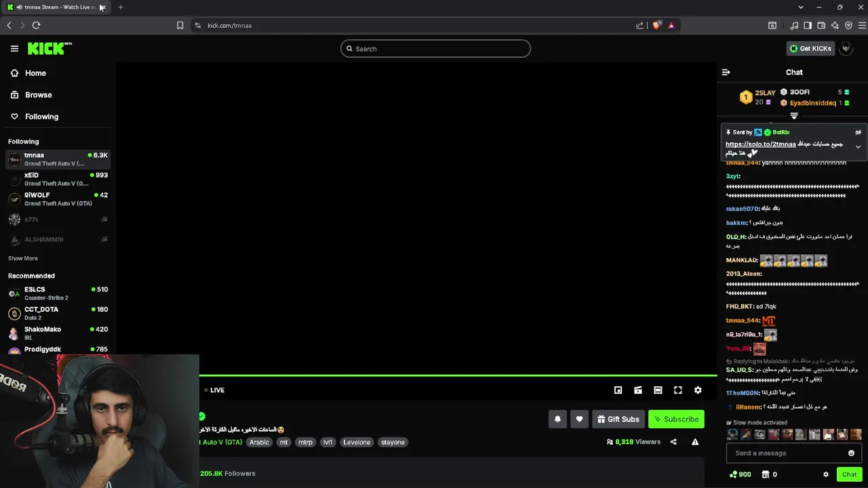The image size is (868, 488).
Task: Click the gifter name 3OOFI
Action: (800, 92)
